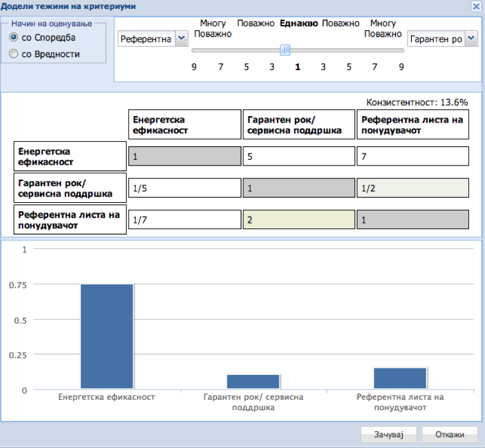485x448 pixels.
Task: Click the matrix cell with value 2
Action: point(299,220)
